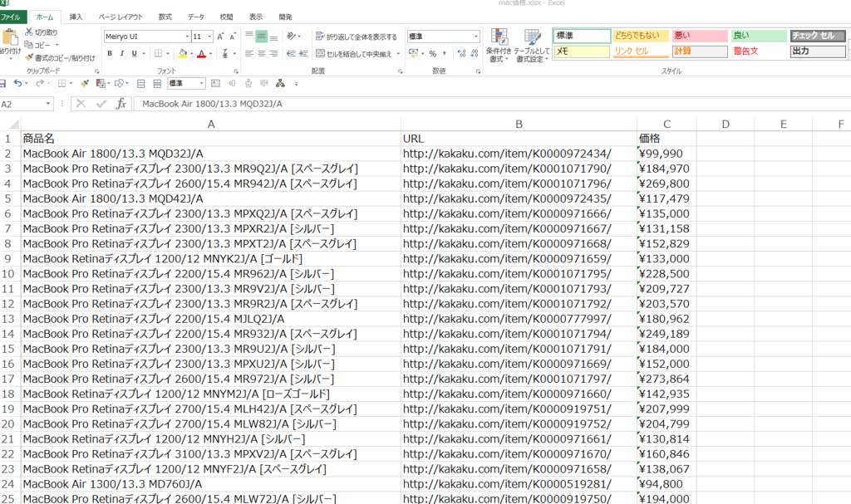The image size is (851, 504).
Task: Apply the red font color
Action: coord(201,53)
